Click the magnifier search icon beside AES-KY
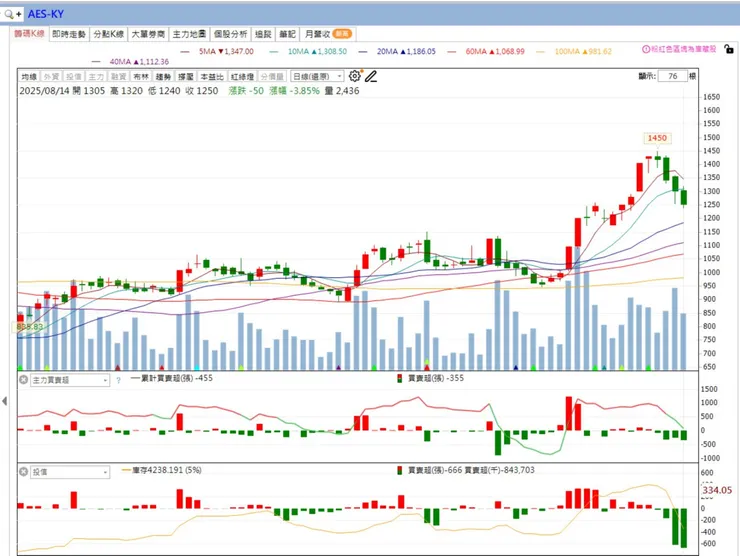 tap(8, 14)
